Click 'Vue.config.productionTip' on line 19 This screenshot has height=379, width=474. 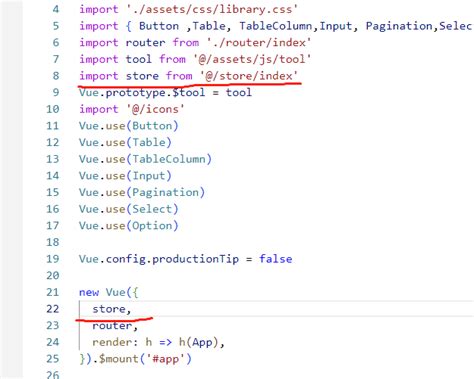click(x=159, y=259)
